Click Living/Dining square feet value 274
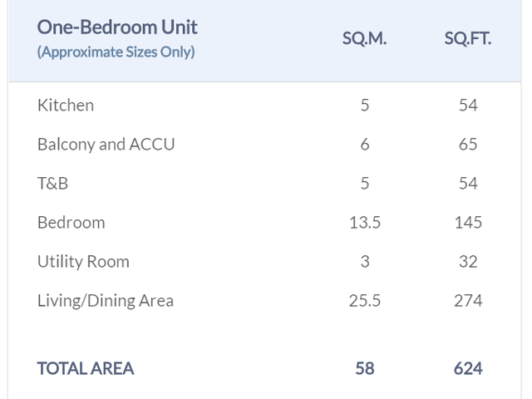Viewport: 532px width, 399px height. tap(468, 301)
